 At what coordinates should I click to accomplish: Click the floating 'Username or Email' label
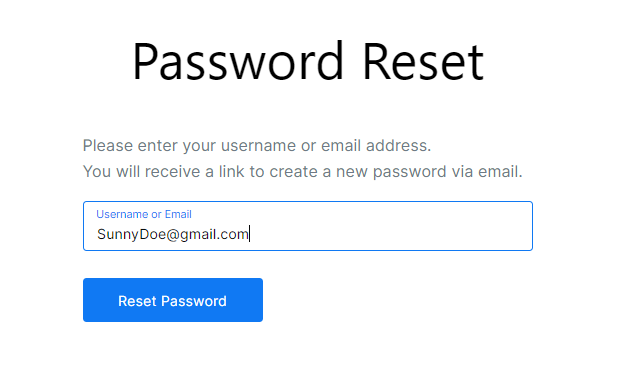click(144, 214)
